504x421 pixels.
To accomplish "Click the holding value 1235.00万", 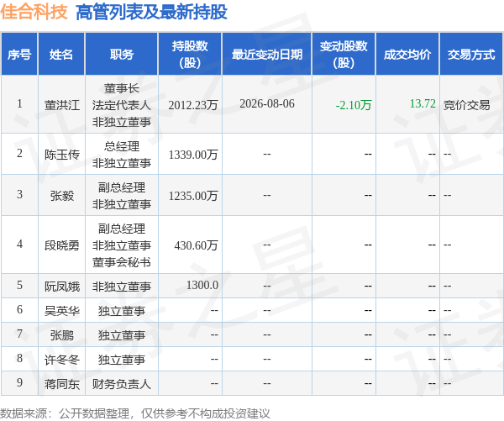I will click(x=193, y=196).
